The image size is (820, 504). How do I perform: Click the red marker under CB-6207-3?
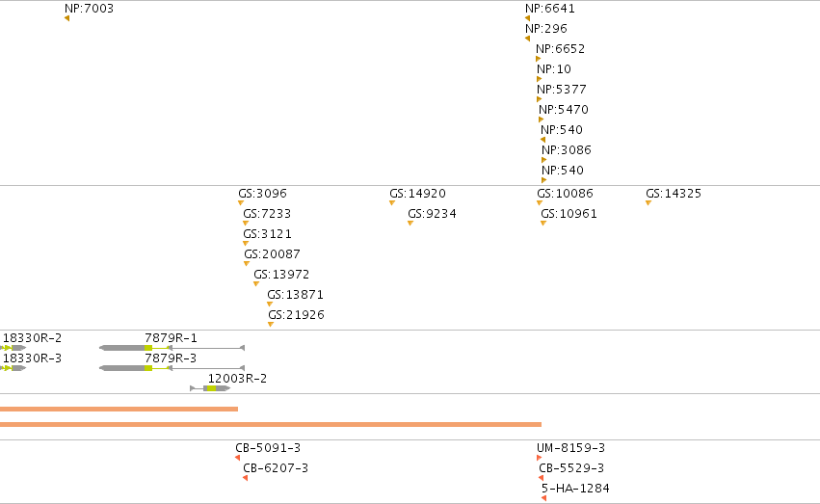[x=246, y=478]
